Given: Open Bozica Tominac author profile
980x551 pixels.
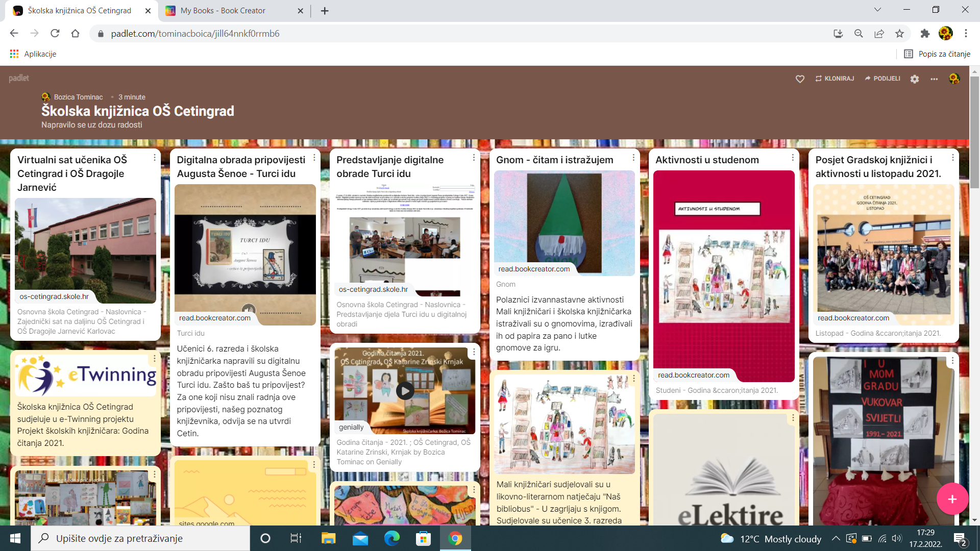Looking at the screenshot, I should click(78, 97).
